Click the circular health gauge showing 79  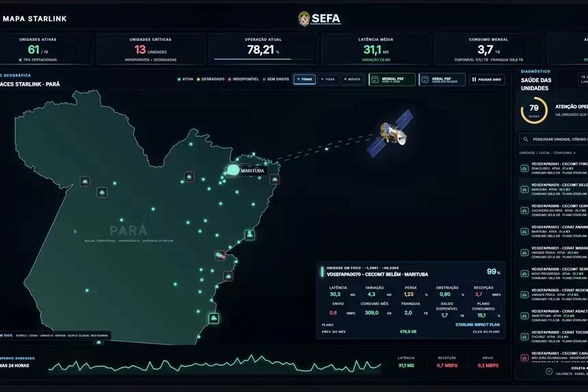click(534, 110)
